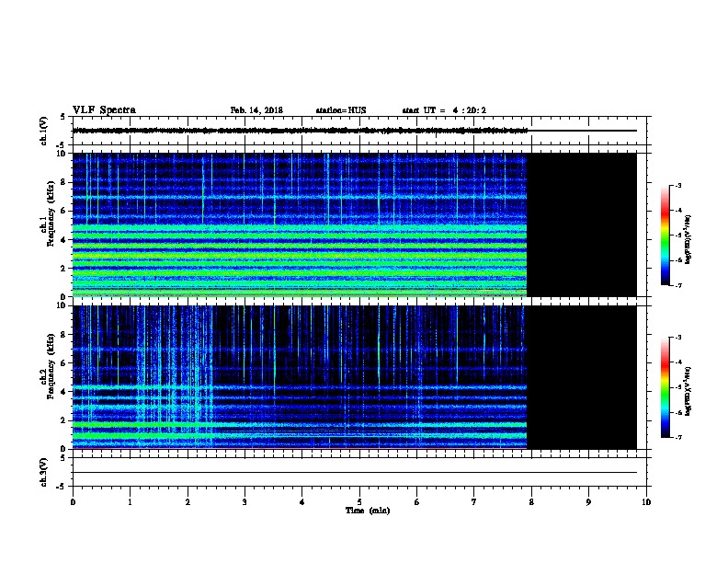
Task: Select the date text Feb. 14, 2018
Action: tap(256, 110)
